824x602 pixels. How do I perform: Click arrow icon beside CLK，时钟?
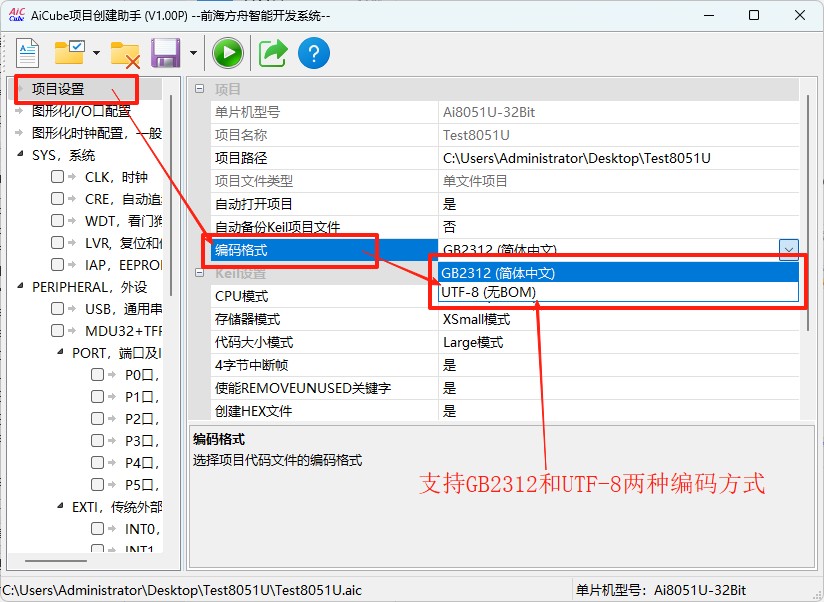72,177
